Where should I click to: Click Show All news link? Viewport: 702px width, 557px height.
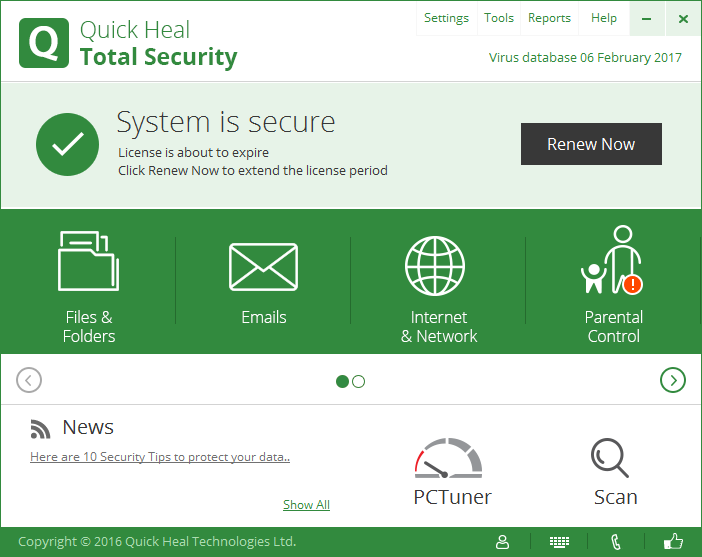point(306,505)
